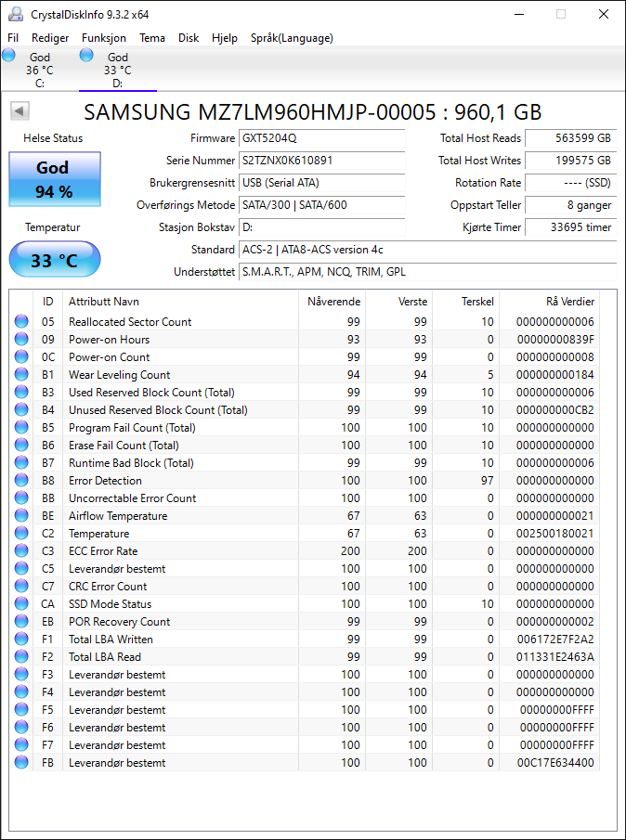This screenshot has width=626, height=840.
Task: Click raw value 006172E7F2A2
Action: (555, 640)
